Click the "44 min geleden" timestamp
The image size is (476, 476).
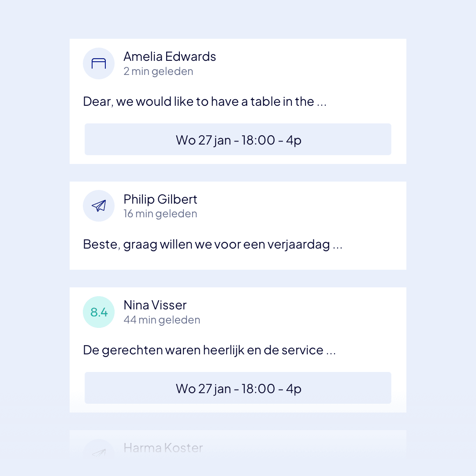pos(162,320)
